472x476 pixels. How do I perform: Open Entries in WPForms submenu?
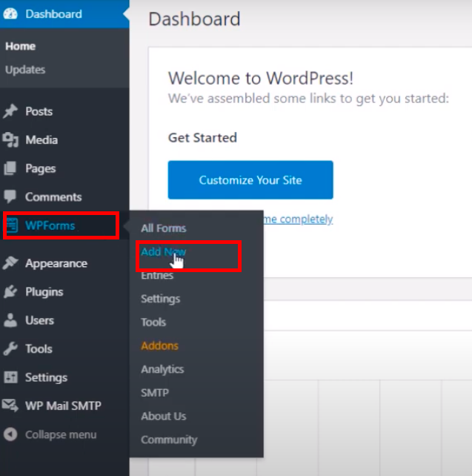[157, 275]
